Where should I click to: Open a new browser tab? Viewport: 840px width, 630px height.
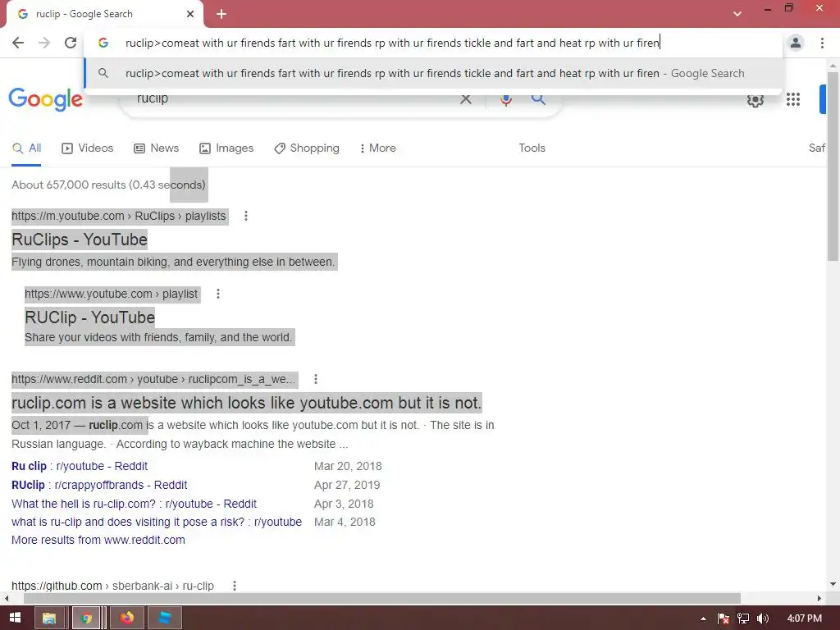pyautogui.click(x=221, y=14)
